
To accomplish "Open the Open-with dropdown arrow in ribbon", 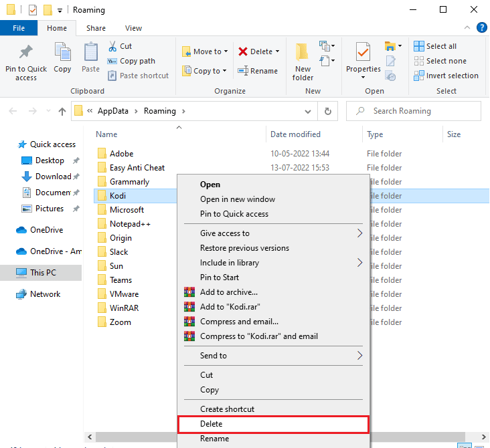I will [x=400, y=46].
